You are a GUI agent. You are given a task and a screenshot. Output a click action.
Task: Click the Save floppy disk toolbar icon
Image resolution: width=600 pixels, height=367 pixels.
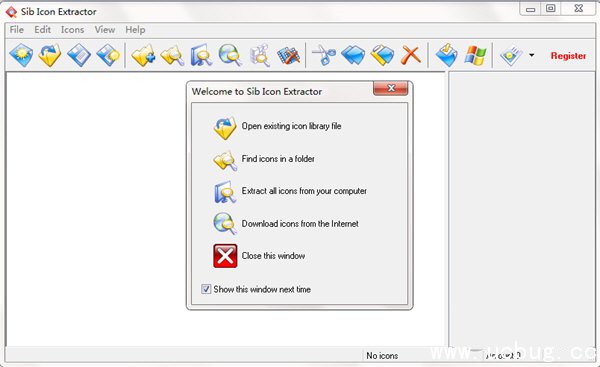tap(79, 55)
